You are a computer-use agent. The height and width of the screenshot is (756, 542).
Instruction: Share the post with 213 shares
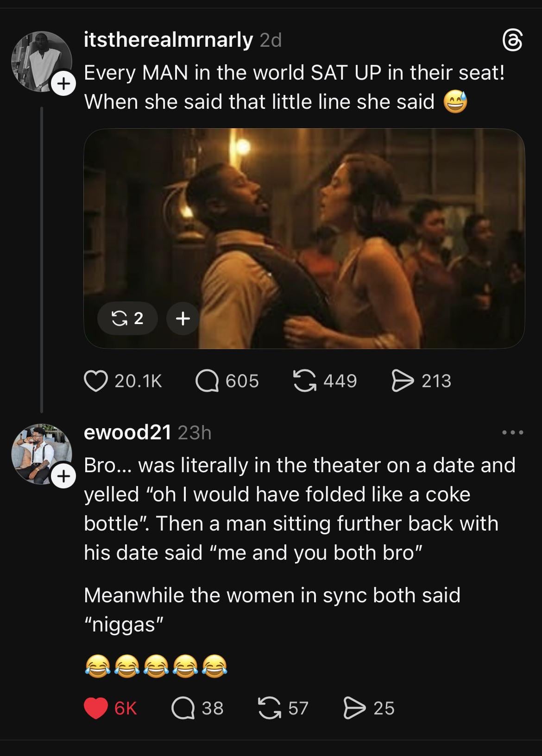coord(402,381)
